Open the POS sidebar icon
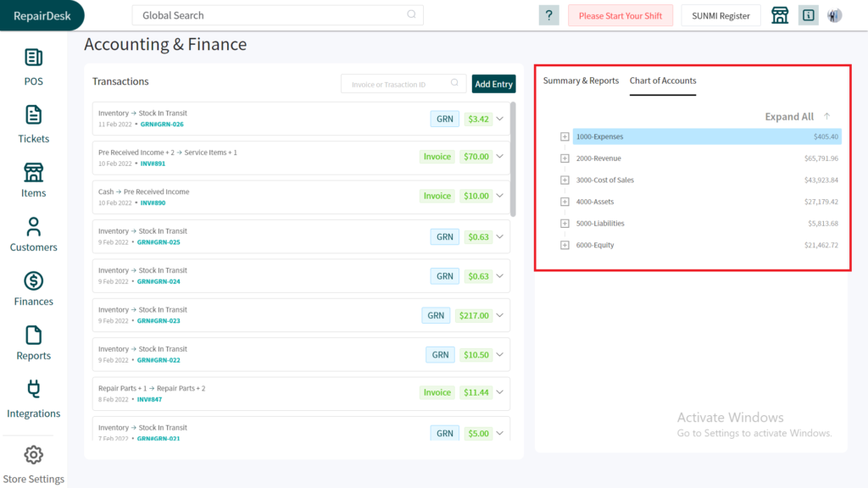Screen dimensions: 868x488 coord(33,58)
